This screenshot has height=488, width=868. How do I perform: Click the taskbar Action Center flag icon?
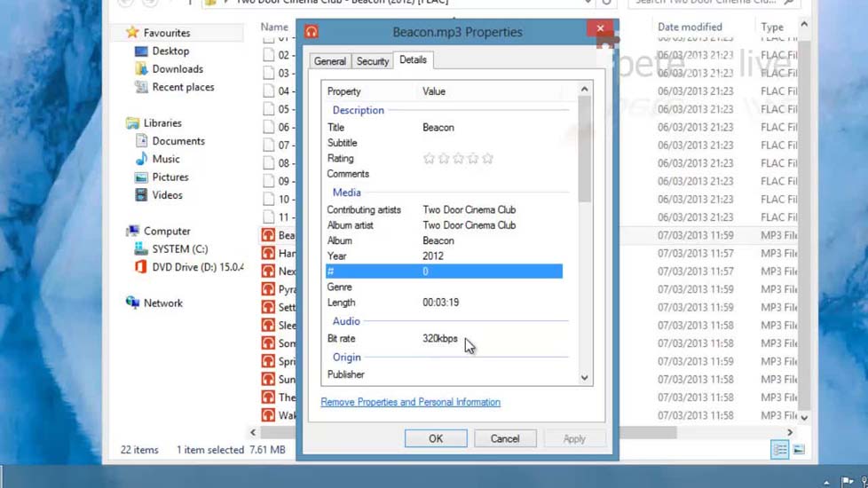[x=847, y=482]
